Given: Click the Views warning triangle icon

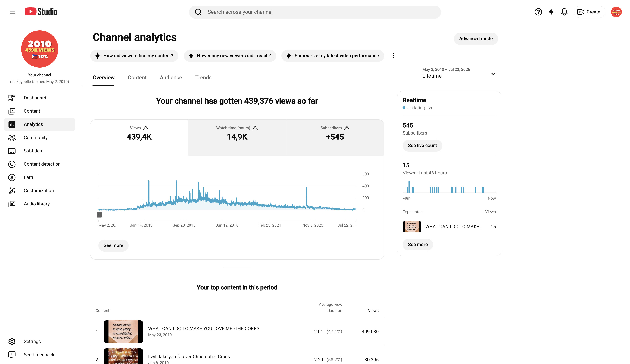Looking at the screenshot, I should point(146,128).
